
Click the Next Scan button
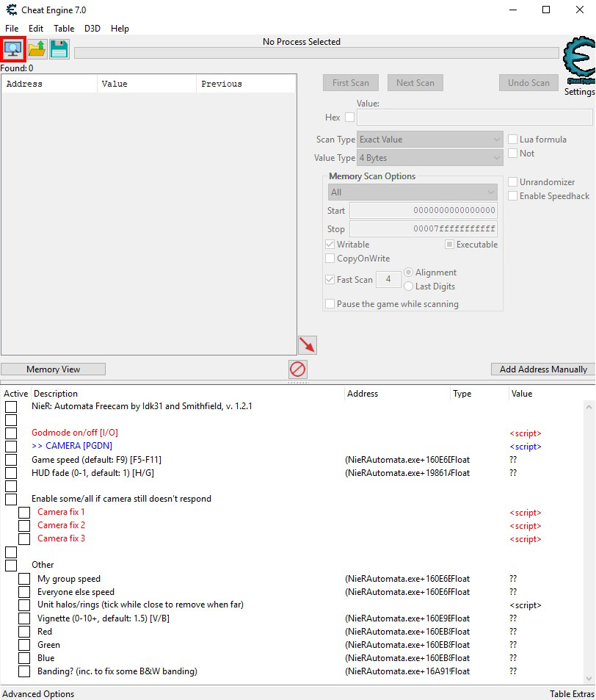pyautogui.click(x=415, y=82)
